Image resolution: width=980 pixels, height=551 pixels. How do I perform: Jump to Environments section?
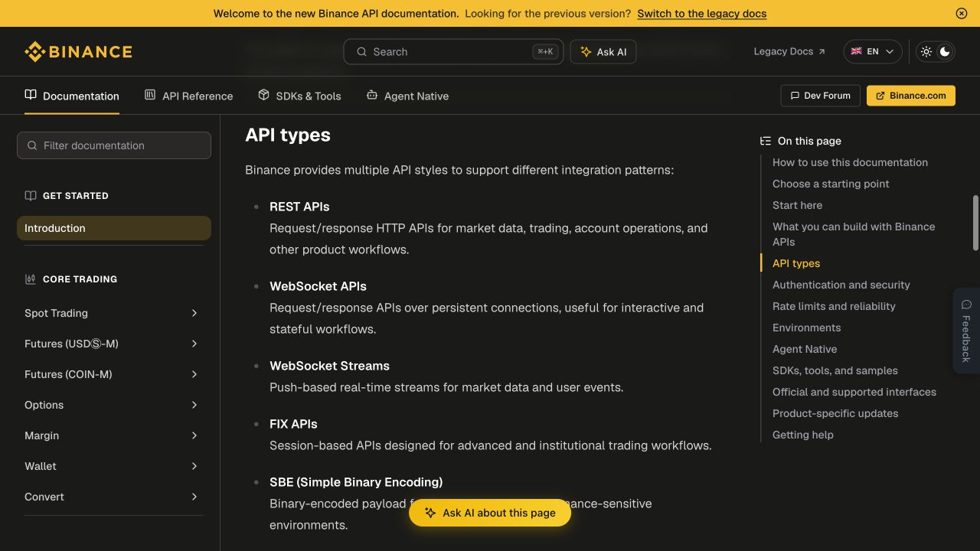pos(806,328)
